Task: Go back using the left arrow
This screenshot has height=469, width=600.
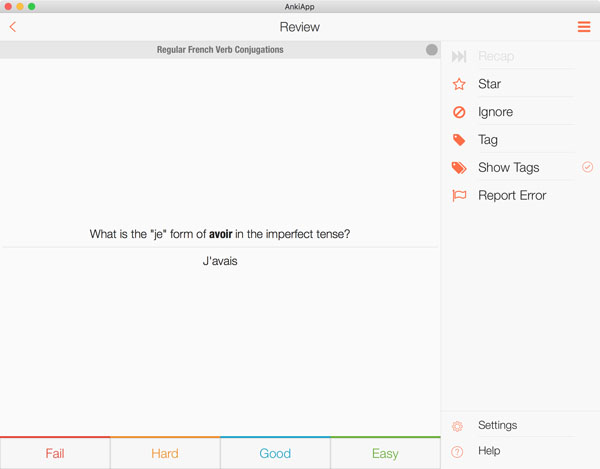Action: pos(13,27)
